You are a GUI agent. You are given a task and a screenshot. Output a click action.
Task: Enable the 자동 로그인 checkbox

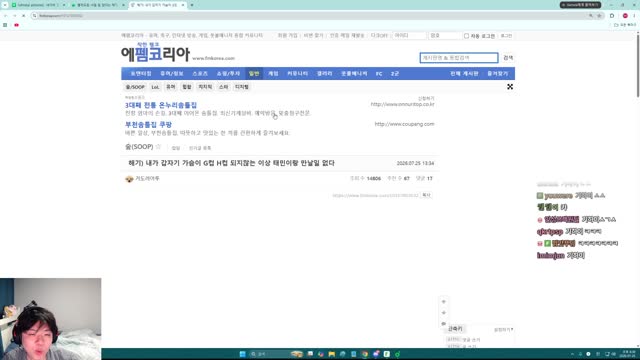click(x=466, y=36)
